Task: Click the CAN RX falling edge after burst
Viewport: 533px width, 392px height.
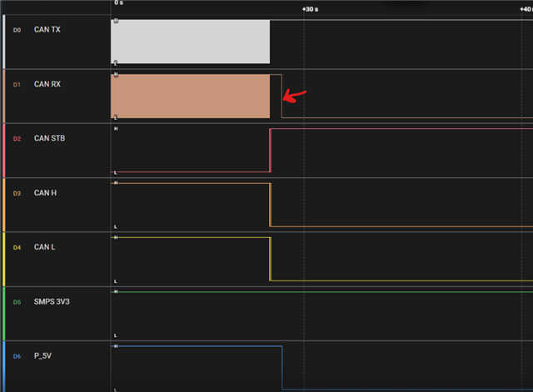Action: (281, 97)
